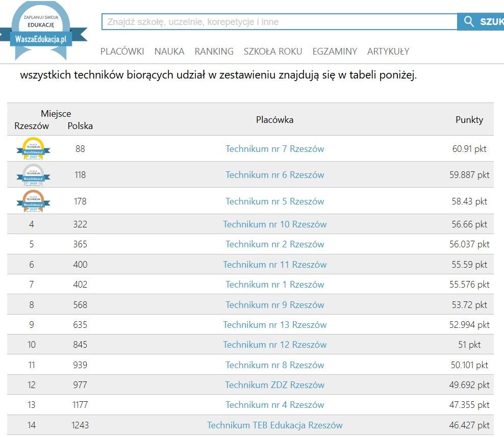Open the NAUKA menu
The width and height of the screenshot is (504, 437).
pyautogui.click(x=169, y=52)
